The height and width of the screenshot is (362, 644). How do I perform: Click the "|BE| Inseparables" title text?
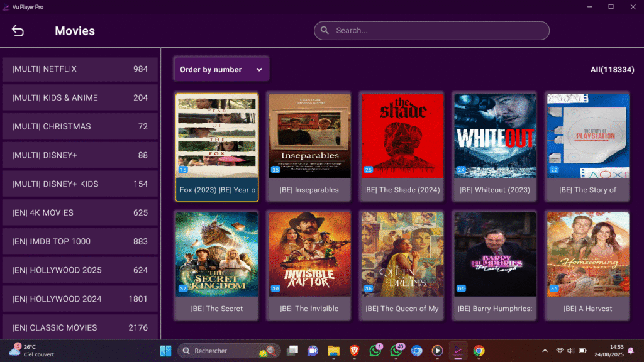(309, 190)
